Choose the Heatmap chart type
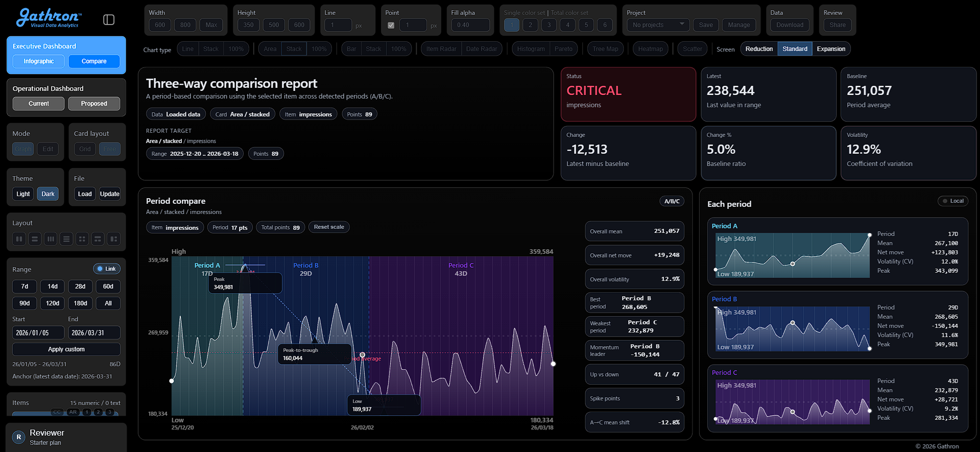 (x=650, y=49)
